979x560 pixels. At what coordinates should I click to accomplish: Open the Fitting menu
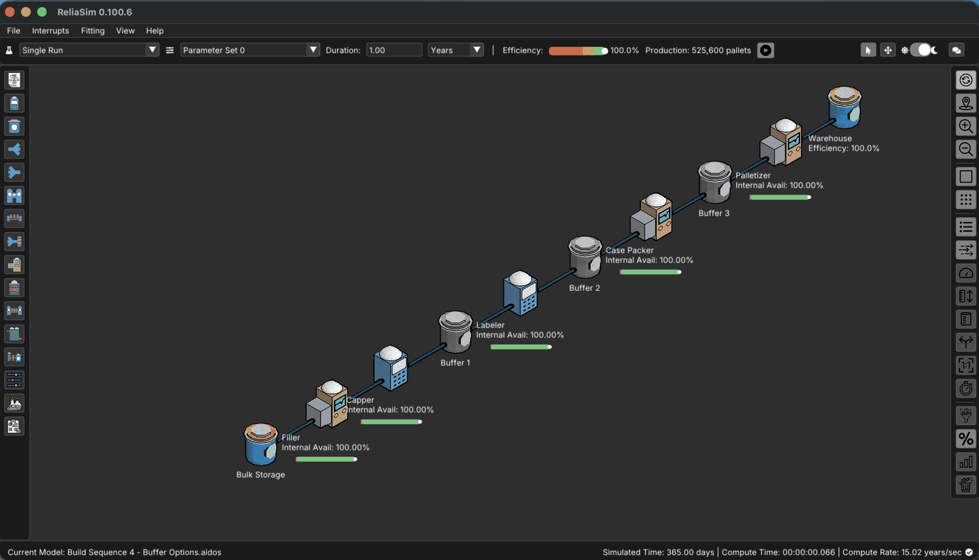(93, 31)
